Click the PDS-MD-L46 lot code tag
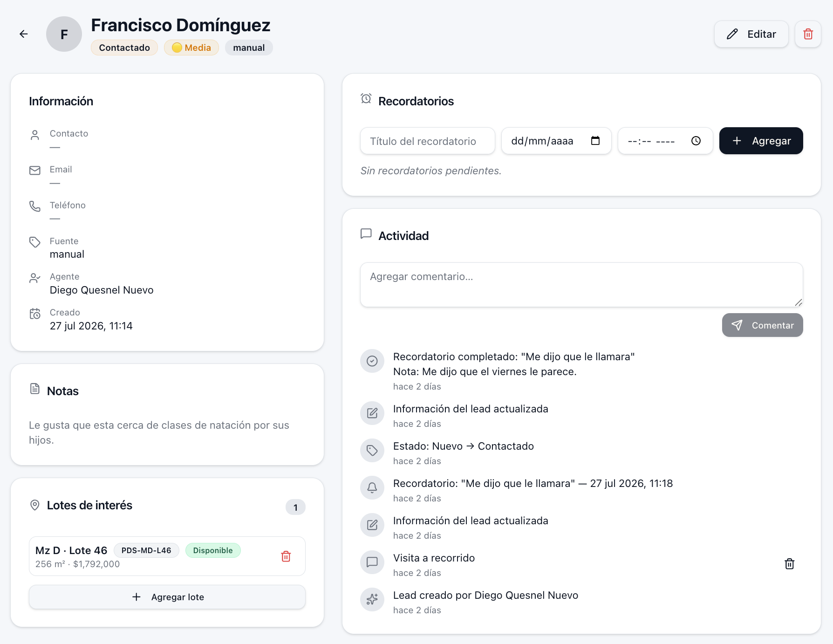This screenshot has height=644, width=833. pyautogui.click(x=146, y=550)
